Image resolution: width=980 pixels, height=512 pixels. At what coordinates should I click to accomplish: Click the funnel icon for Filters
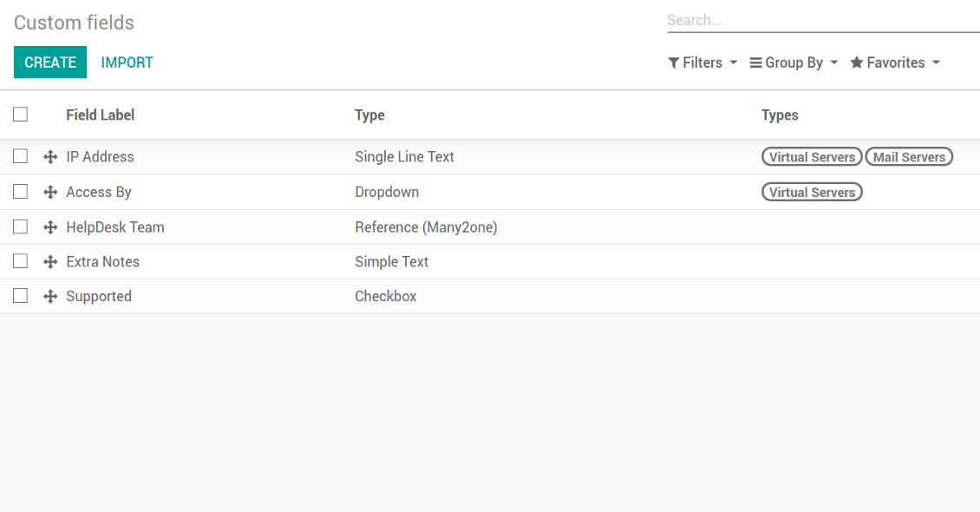click(674, 63)
